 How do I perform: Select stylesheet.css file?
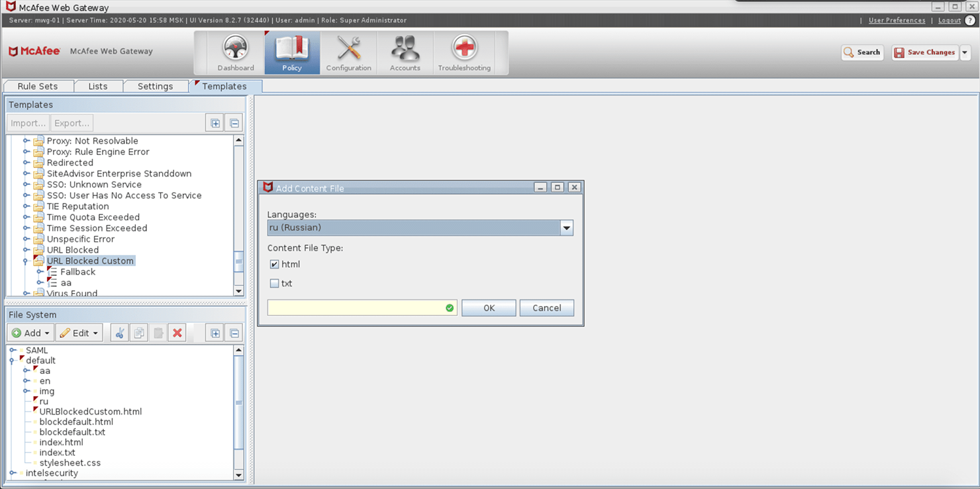click(70, 463)
